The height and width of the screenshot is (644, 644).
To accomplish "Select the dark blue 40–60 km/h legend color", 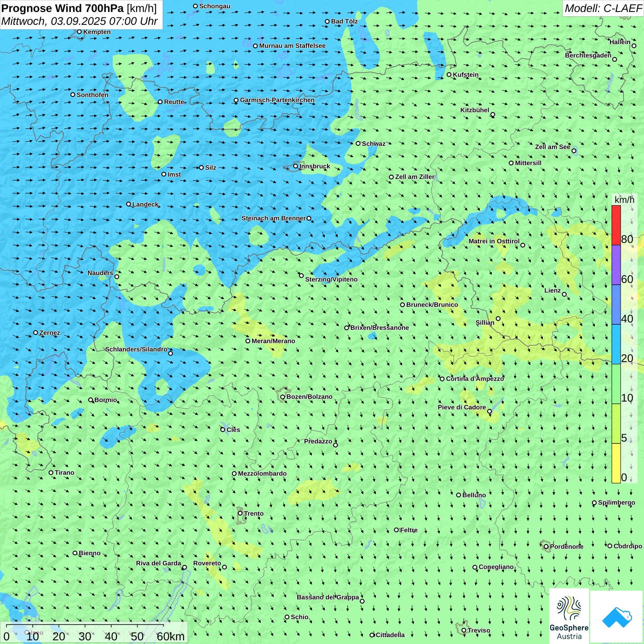I will pos(616,305).
